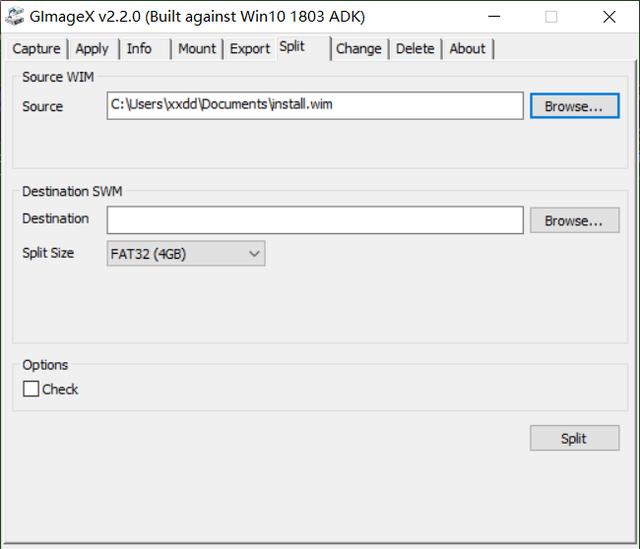The width and height of the screenshot is (640, 549).
Task: Close the GImageX window
Action: point(609,17)
